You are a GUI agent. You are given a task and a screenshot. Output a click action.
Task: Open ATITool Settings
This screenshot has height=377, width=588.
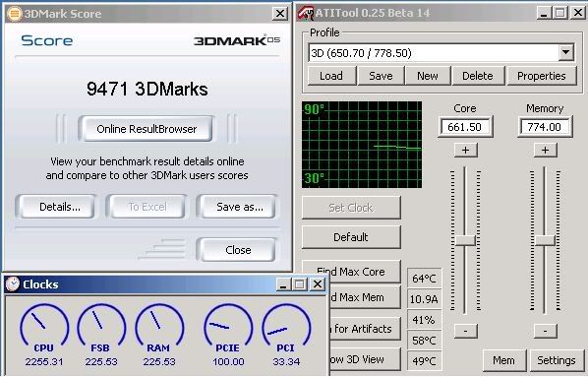tap(557, 360)
